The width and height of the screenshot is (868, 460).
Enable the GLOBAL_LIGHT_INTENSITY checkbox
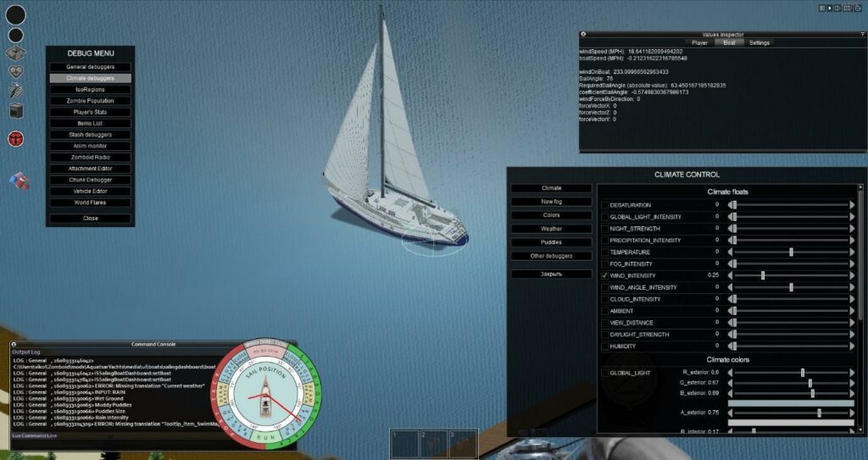pos(605,217)
